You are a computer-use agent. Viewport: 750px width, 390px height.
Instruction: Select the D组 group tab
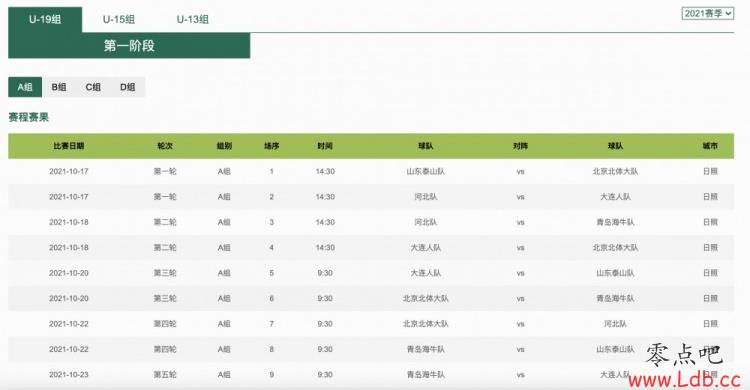pyautogui.click(x=127, y=87)
